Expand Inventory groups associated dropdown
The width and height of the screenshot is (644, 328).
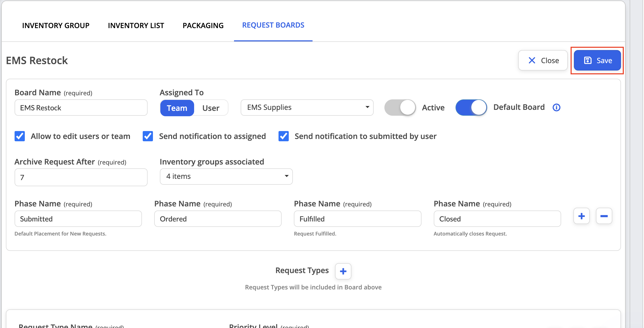[x=226, y=177]
